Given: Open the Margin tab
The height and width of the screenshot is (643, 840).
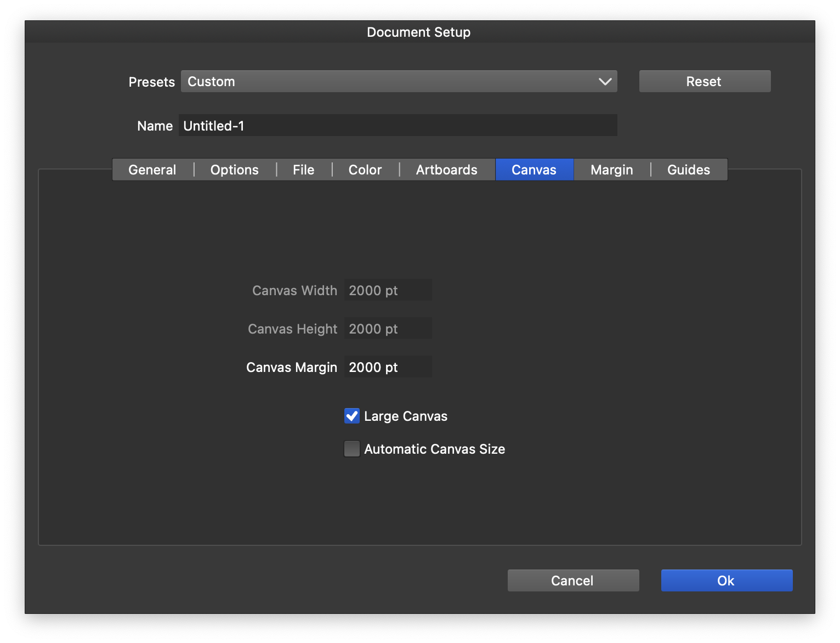Looking at the screenshot, I should tap(612, 170).
